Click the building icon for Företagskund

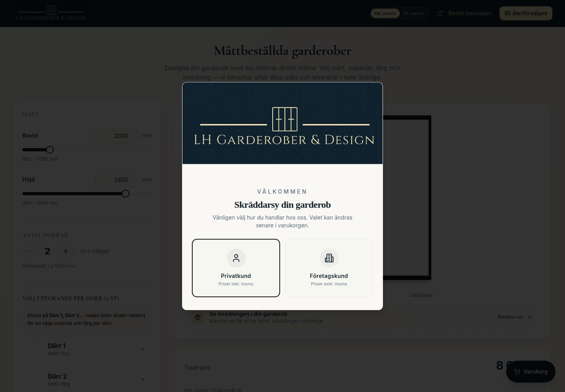tap(329, 258)
